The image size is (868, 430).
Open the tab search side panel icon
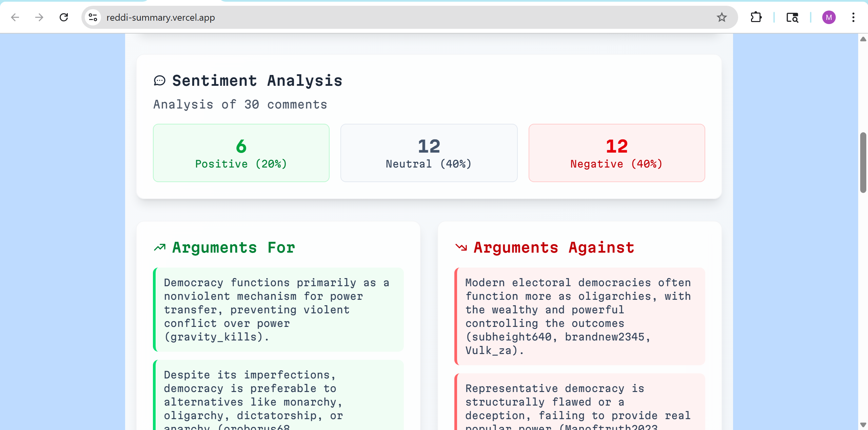[x=792, y=17]
